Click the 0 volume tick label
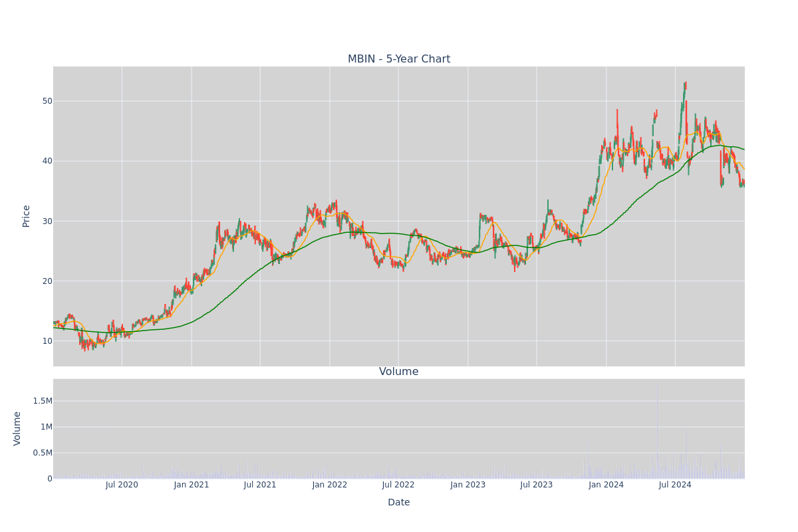Image resolution: width=798 pixels, height=532 pixels. (x=50, y=479)
